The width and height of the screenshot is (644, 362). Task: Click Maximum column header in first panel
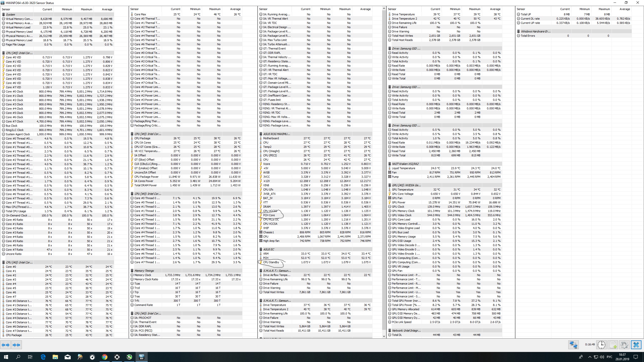87,9
